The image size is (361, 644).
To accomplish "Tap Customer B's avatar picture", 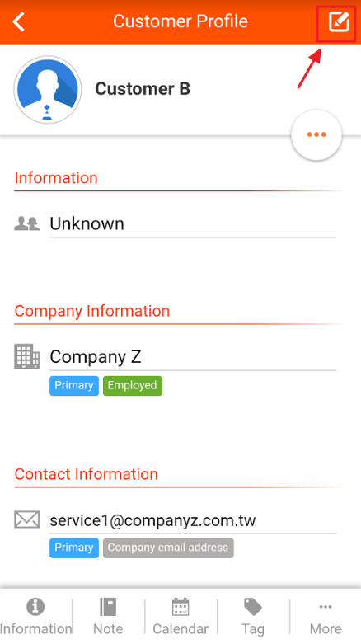I will click(48, 90).
